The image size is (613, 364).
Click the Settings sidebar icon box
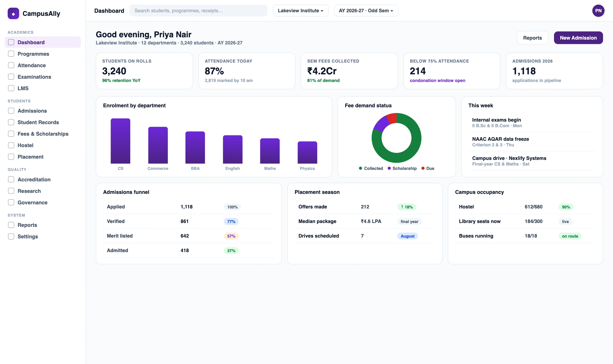[11, 236]
